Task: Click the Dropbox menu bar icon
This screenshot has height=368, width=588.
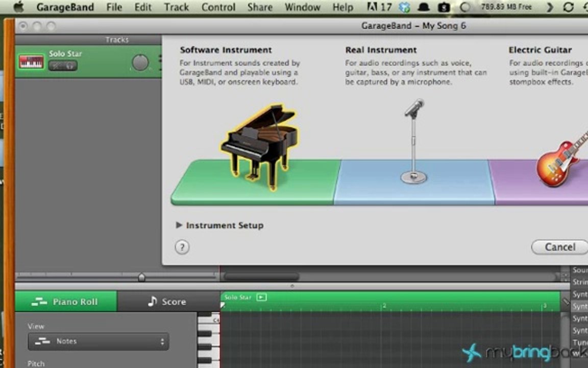Action: tap(404, 7)
